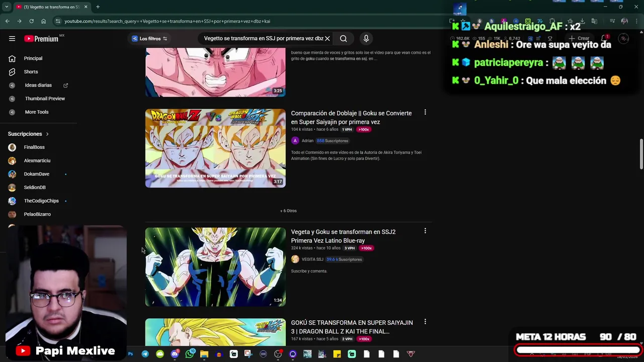The image size is (644, 362).
Task: Go to YouTube Premium home via logo
Action: coord(41,39)
